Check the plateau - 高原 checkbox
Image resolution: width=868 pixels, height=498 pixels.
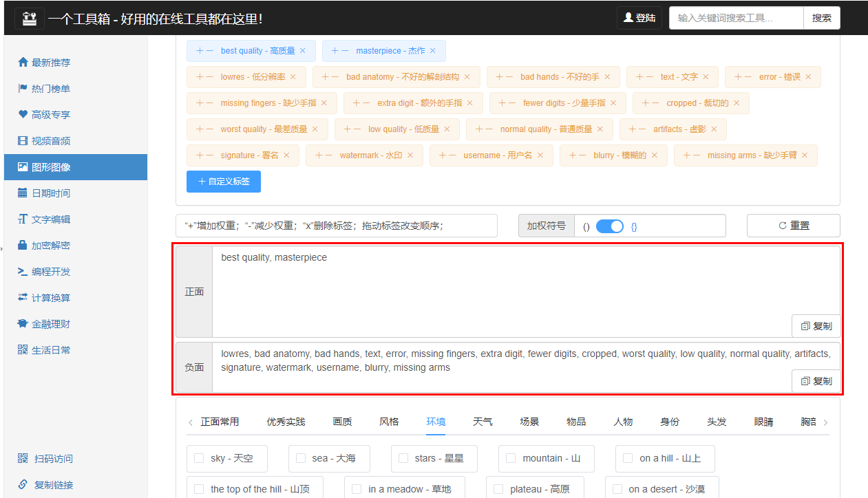tap(498, 489)
